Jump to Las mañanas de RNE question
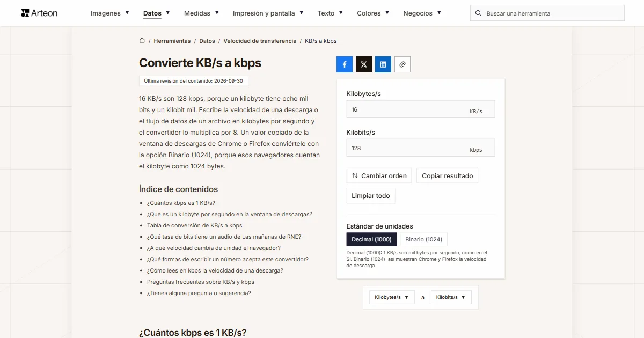 tap(224, 237)
